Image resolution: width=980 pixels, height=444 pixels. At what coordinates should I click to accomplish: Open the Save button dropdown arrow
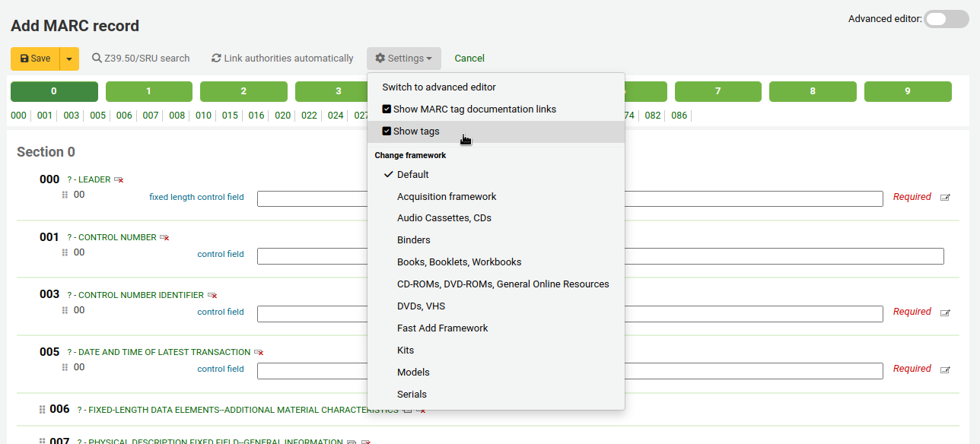click(x=68, y=58)
